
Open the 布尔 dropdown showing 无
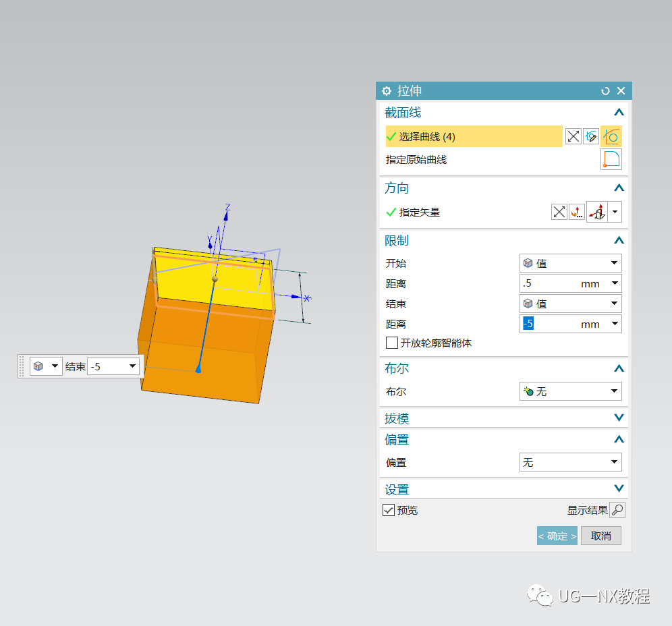coord(570,391)
